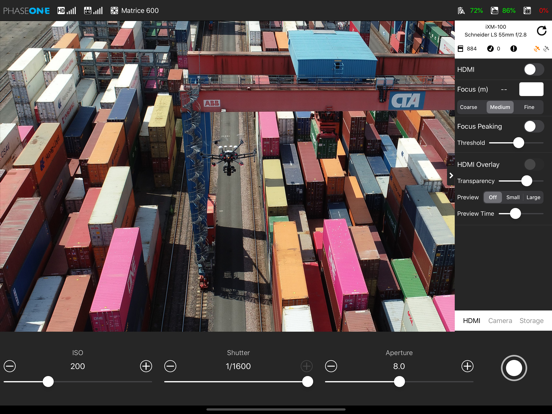Check the remote controller signal icon
The height and width of the screenshot is (414, 552).
pyautogui.click(x=93, y=11)
